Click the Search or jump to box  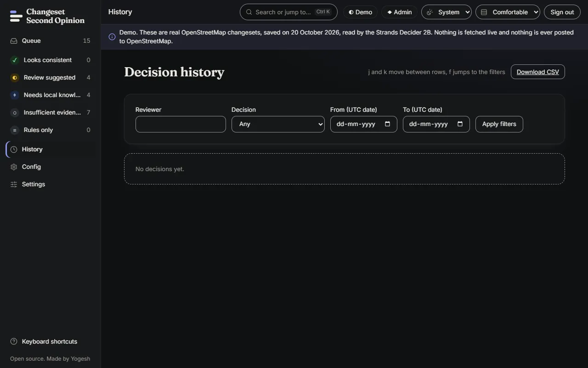(x=288, y=12)
